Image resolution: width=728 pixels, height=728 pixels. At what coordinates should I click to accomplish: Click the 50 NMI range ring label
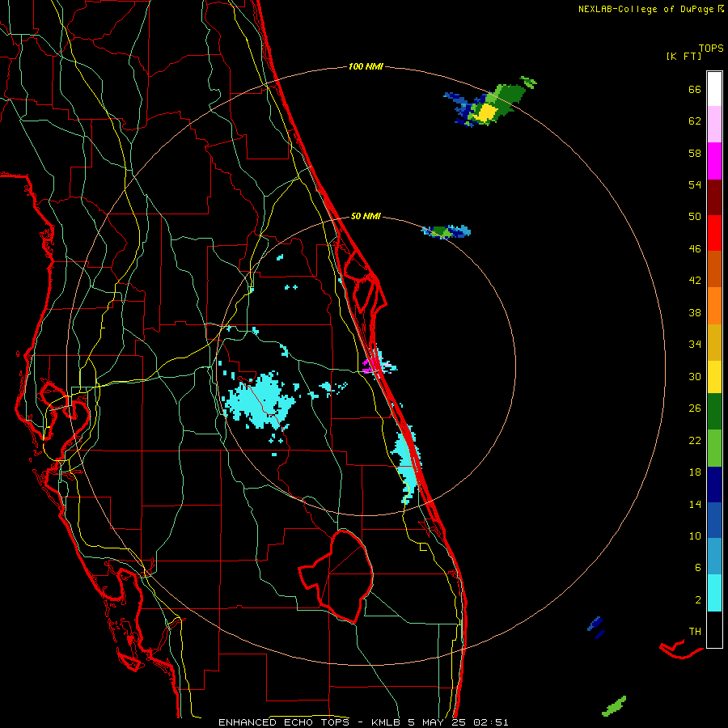coord(366,216)
